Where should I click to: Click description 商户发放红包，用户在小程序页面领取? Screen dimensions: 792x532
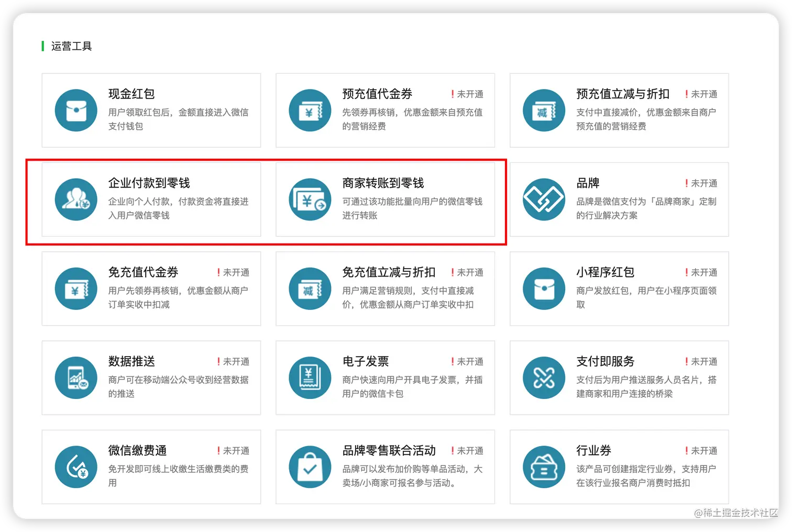(x=646, y=297)
